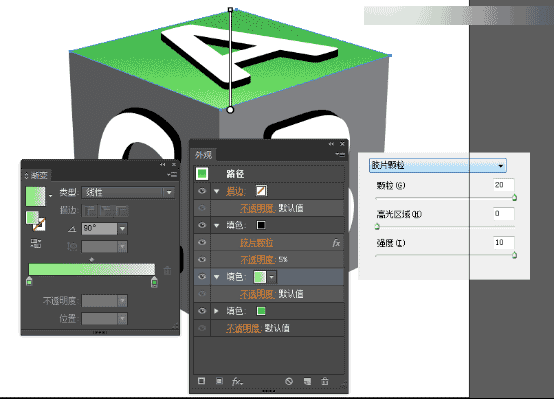Screen dimensions: 554x399
Task: Collapse the 渐变 panel with the double-arrow icon
Action: pyautogui.click(x=162, y=165)
